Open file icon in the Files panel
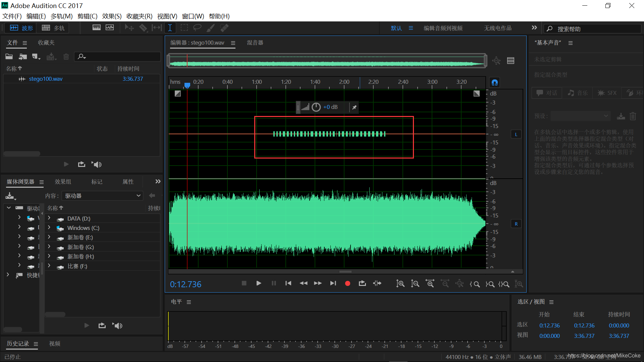This screenshot has width=644, height=362. point(9,57)
